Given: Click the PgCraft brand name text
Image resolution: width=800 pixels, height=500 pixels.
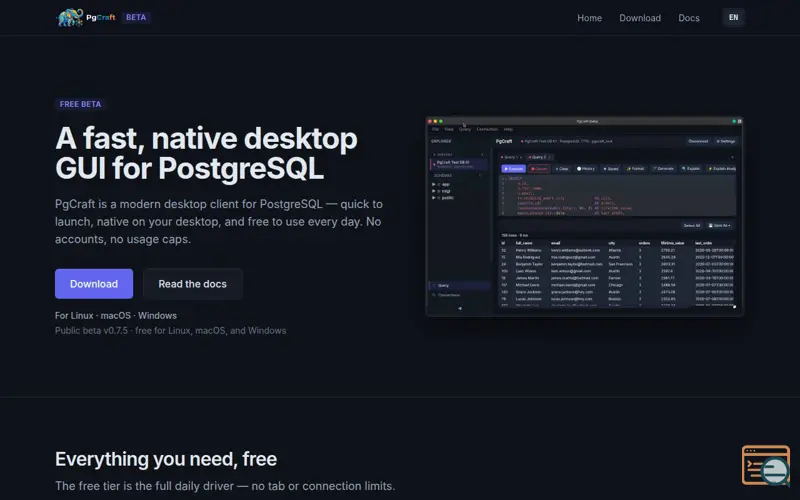Looking at the screenshot, I should [101, 17].
